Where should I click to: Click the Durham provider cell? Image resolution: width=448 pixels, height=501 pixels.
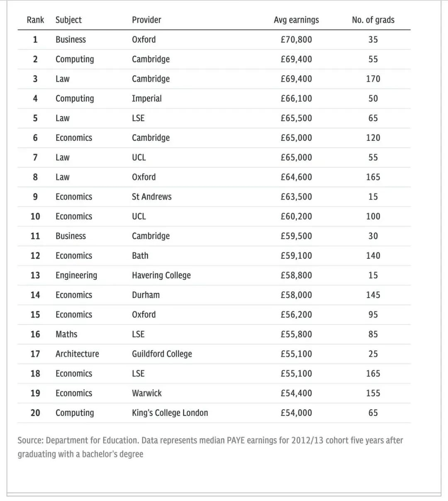(146, 295)
